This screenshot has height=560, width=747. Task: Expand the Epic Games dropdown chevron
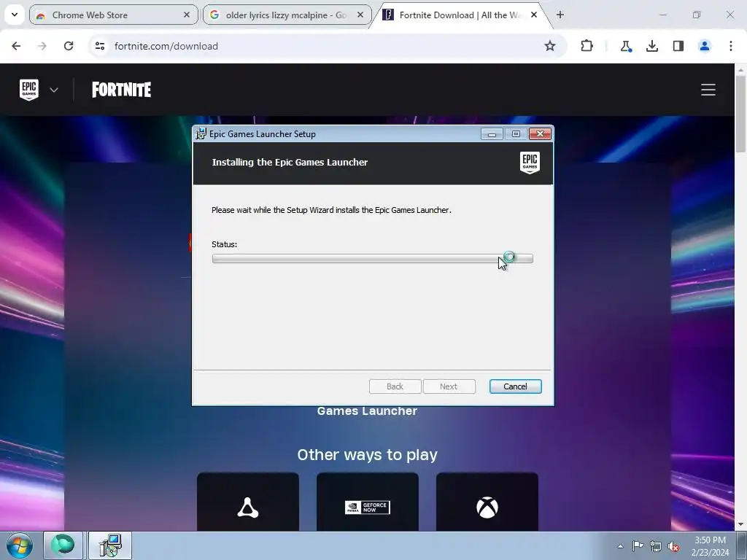54,90
